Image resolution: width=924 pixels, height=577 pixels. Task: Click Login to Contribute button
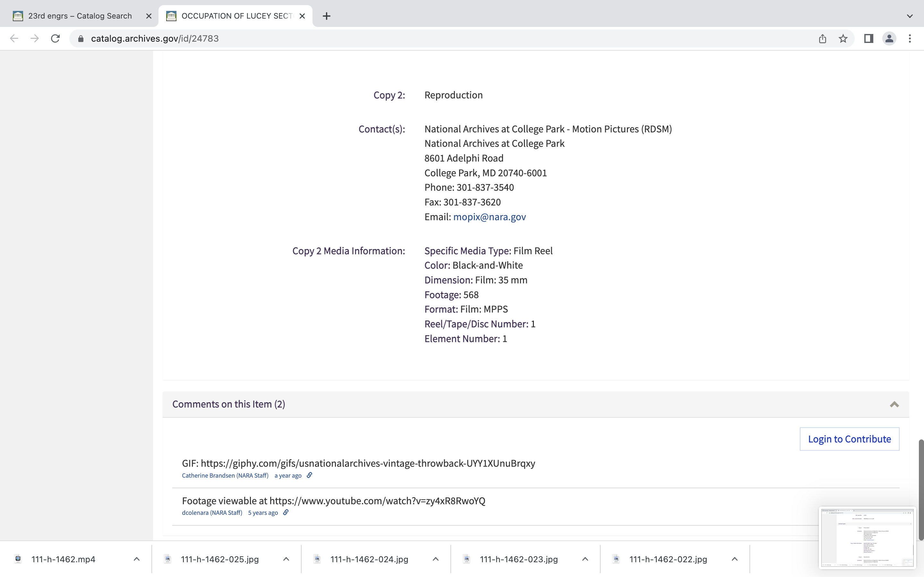click(849, 439)
